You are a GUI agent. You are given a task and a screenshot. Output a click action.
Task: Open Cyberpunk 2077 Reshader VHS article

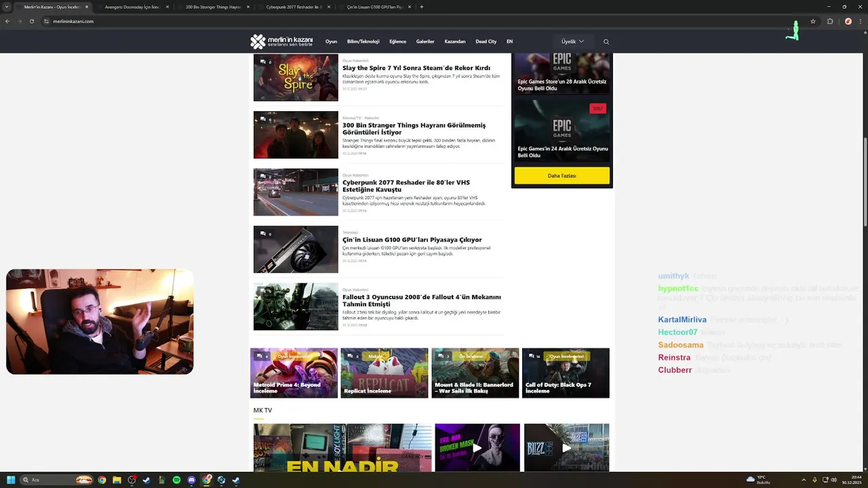pyautogui.click(x=406, y=186)
